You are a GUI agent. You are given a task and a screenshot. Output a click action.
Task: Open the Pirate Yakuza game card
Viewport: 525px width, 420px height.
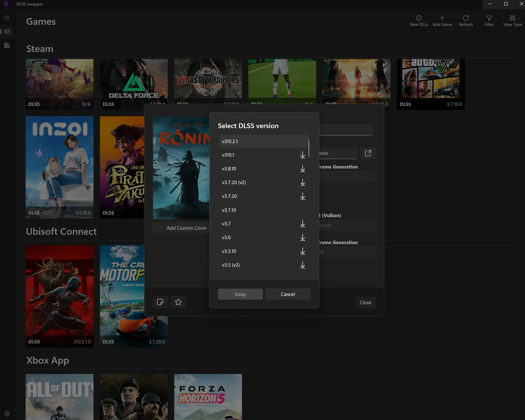pos(122,167)
